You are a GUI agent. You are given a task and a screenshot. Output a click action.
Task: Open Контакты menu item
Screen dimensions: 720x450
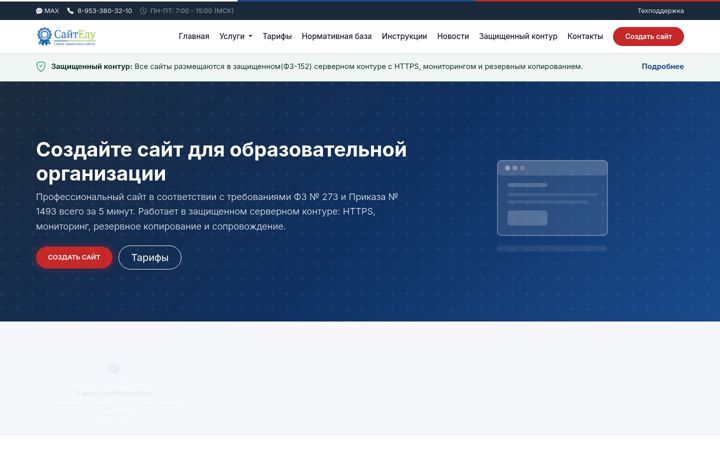coord(585,36)
